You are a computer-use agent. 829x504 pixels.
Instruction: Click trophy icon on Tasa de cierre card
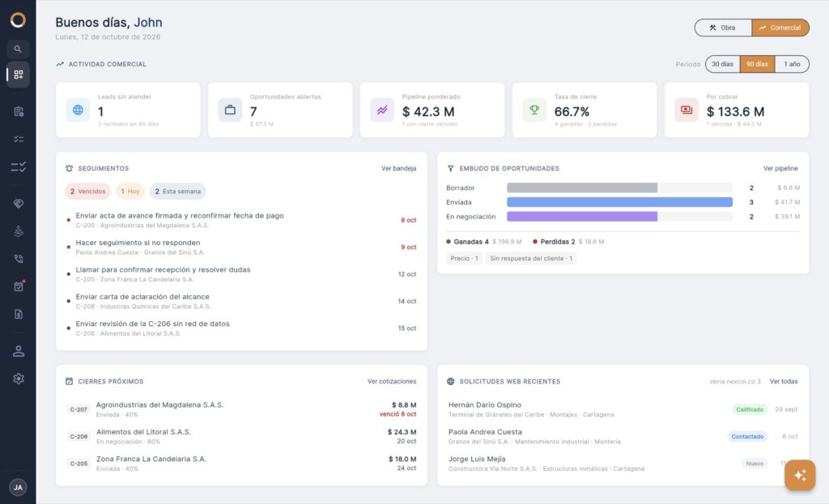pyautogui.click(x=534, y=110)
